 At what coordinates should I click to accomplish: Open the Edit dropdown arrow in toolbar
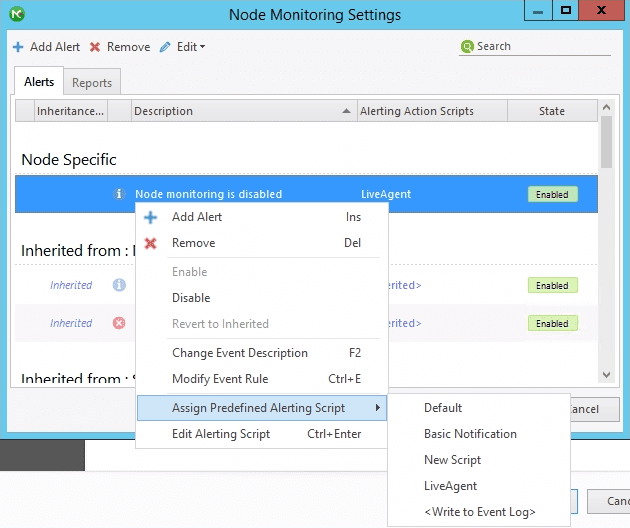click(x=202, y=47)
